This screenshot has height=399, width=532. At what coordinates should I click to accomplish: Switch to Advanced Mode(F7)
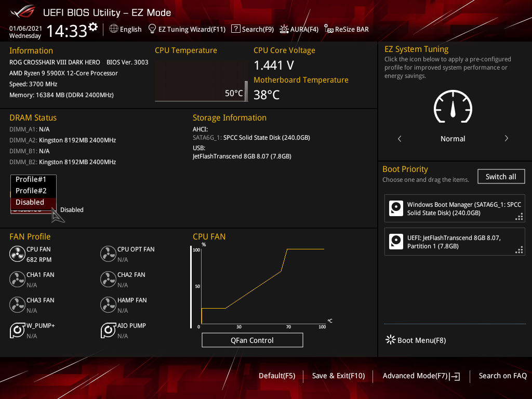(421, 376)
